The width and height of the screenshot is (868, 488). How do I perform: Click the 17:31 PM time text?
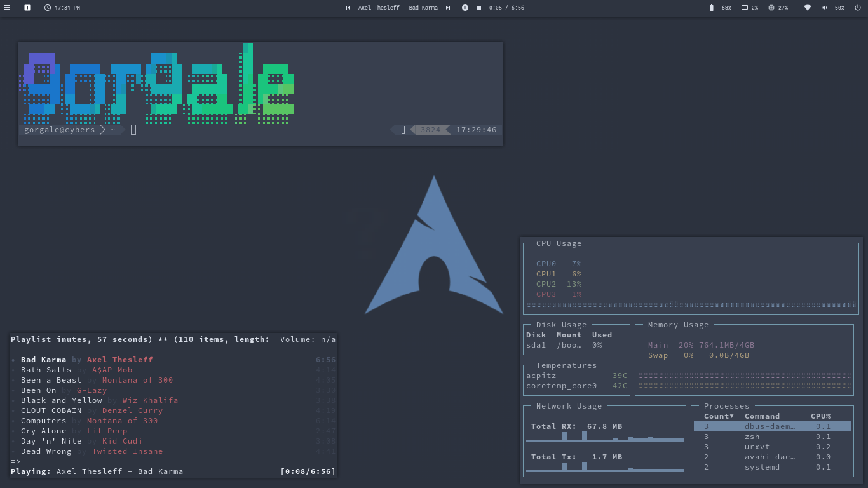coord(67,8)
